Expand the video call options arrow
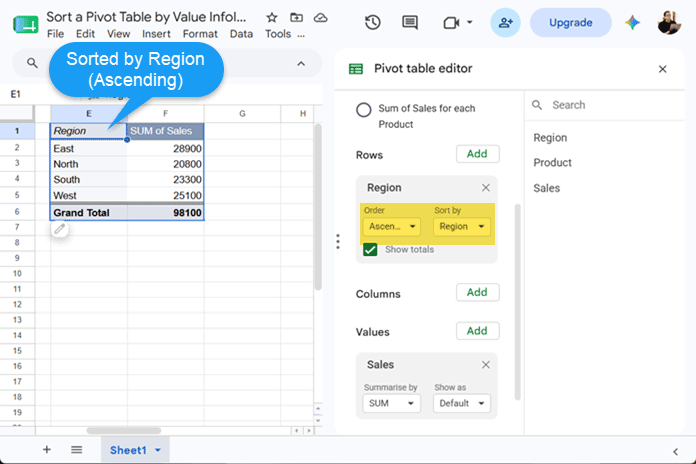This screenshot has height=464, width=696. (470, 22)
